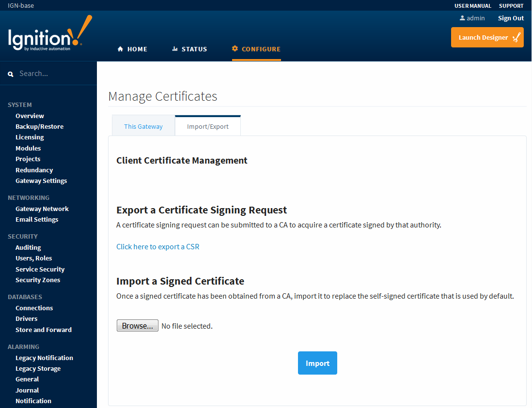Click the Import button to import certificate
This screenshot has height=408, width=532.
click(317, 363)
